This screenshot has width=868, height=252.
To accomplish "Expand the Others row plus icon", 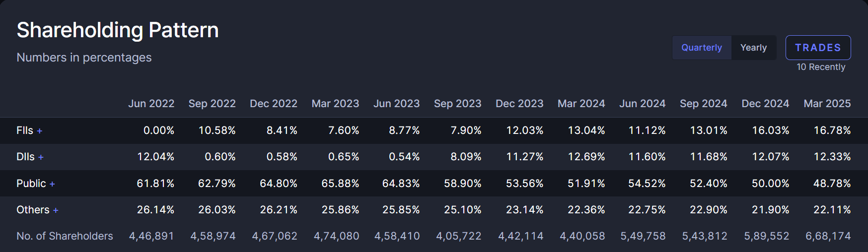I will click(56, 210).
